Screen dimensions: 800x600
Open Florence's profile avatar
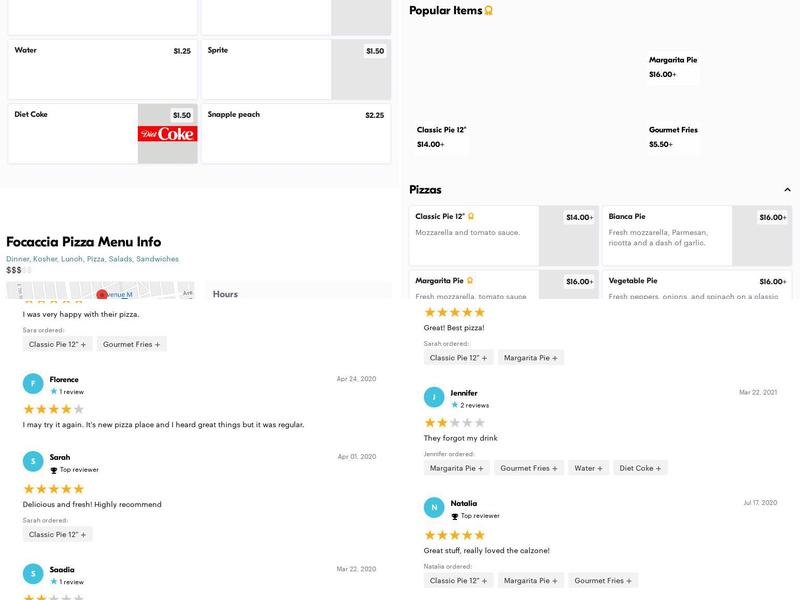coord(33,384)
